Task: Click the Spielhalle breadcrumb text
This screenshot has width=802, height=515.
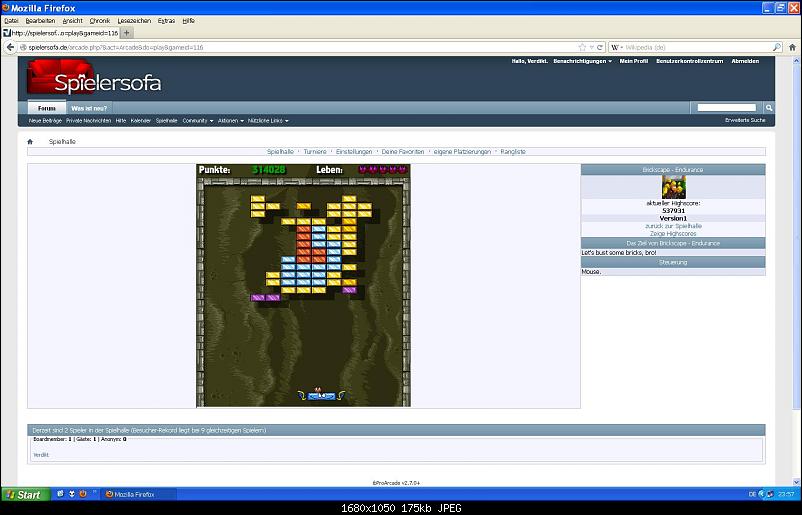Action: click(62, 142)
